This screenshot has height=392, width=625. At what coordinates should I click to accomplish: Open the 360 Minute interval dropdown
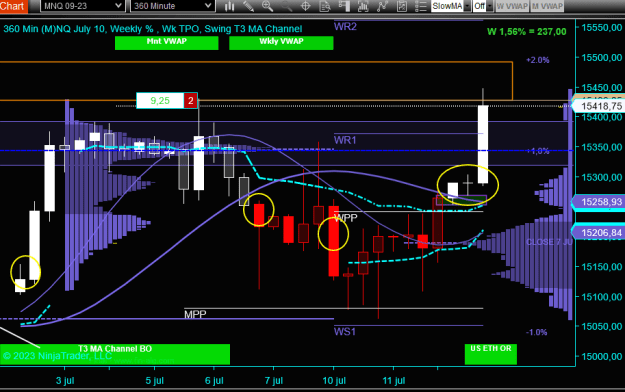click(x=172, y=6)
